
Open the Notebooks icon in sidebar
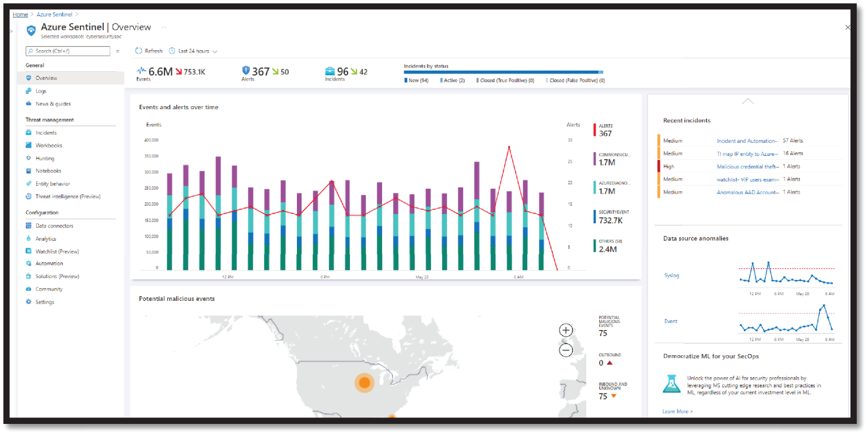click(29, 171)
